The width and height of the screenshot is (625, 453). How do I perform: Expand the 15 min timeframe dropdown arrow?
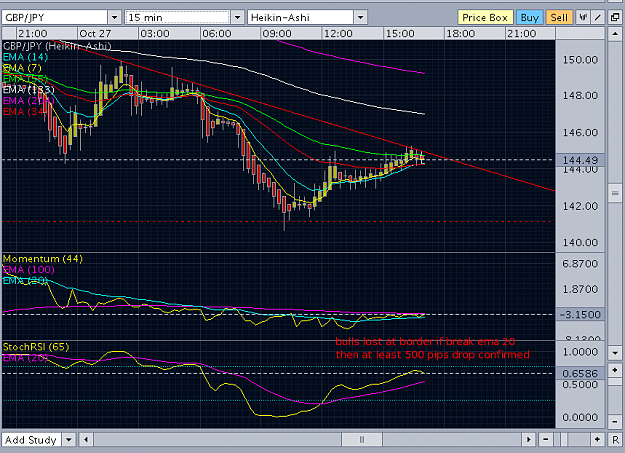coord(237,17)
